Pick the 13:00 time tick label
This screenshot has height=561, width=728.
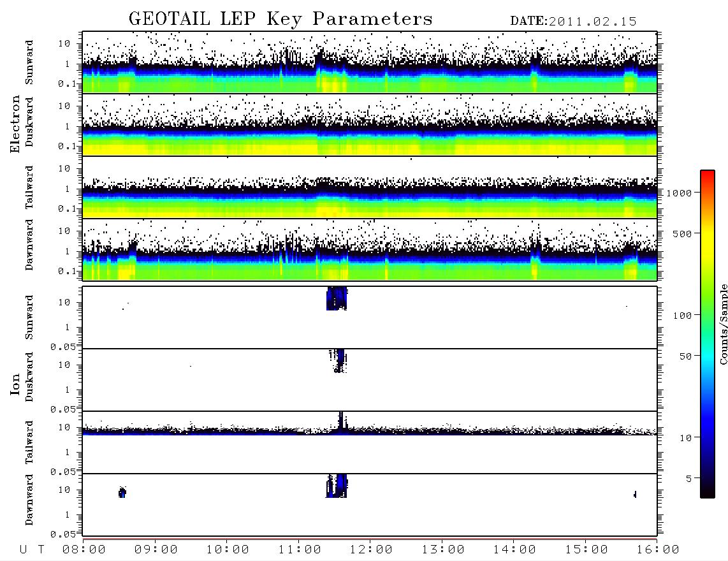[443, 550]
